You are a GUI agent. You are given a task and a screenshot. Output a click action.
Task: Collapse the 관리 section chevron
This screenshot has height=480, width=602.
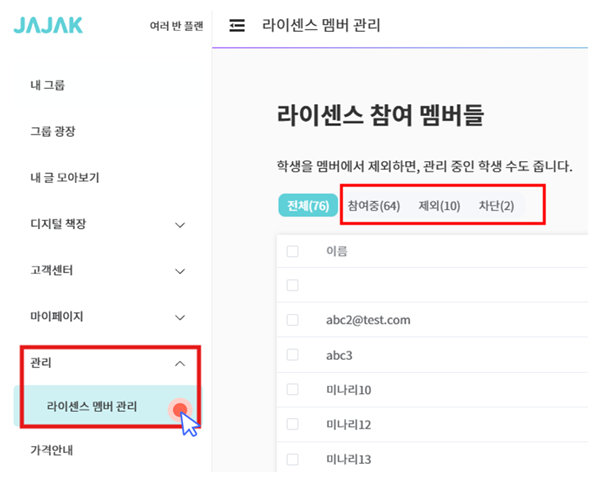point(180,363)
